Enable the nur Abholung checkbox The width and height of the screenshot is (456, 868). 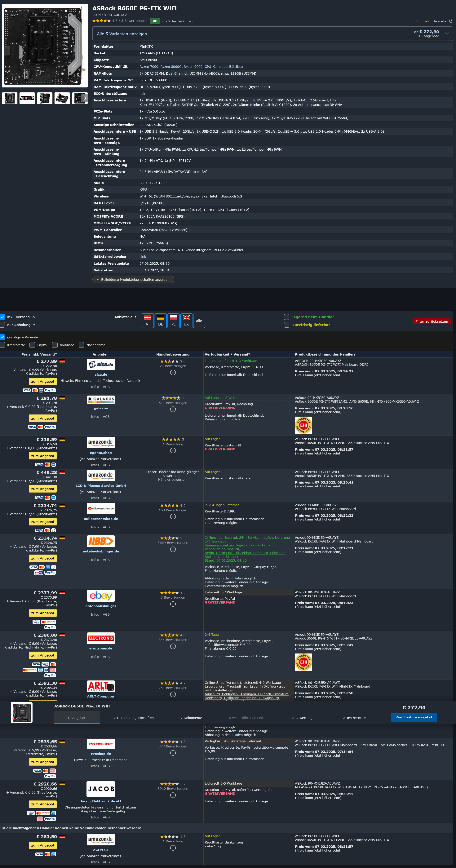click(2, 325)
